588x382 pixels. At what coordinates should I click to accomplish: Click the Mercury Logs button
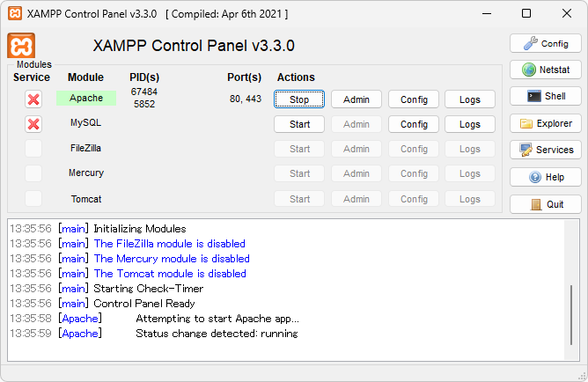(x=470, y=173)
